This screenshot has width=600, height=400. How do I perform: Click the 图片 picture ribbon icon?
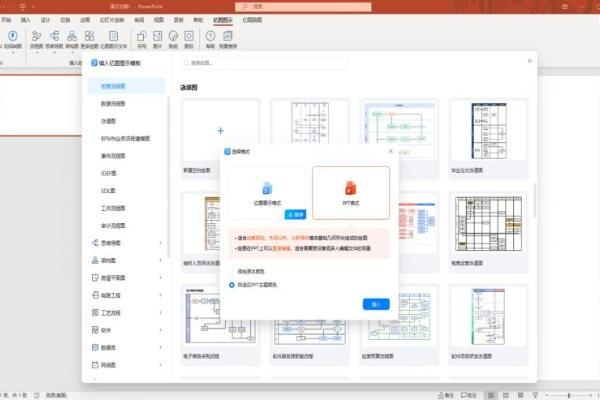click(x=157, y=36)
